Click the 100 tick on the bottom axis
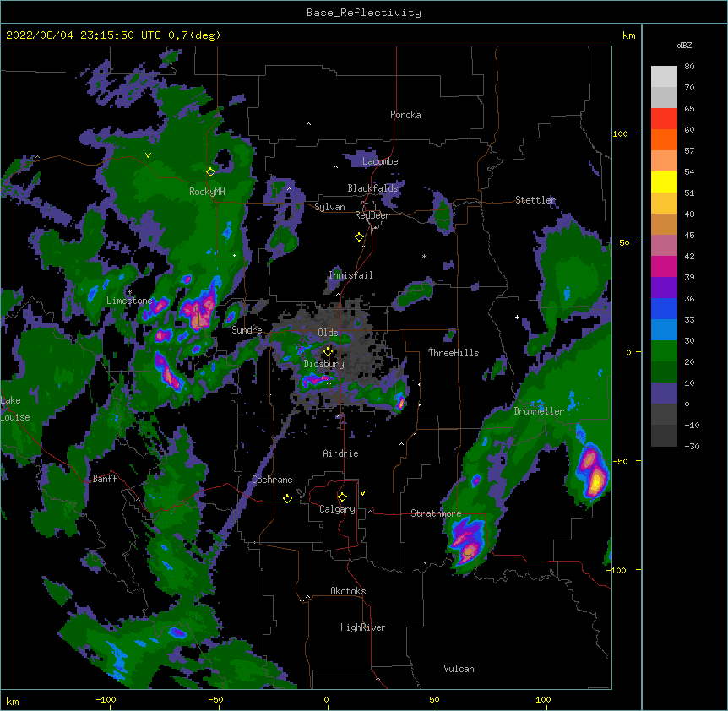 point(543,700)
